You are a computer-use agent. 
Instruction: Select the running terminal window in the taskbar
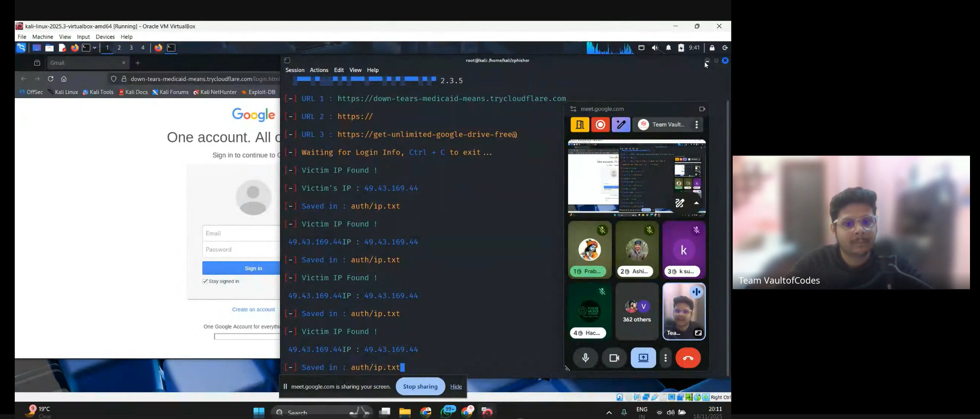171,48
